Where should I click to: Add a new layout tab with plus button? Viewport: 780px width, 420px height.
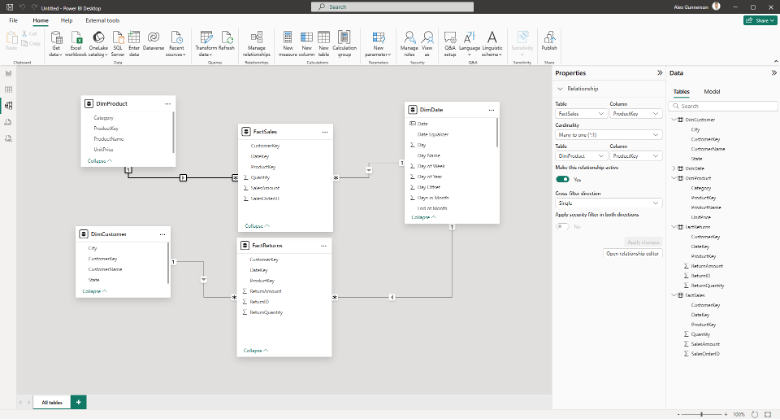(79, 402)
